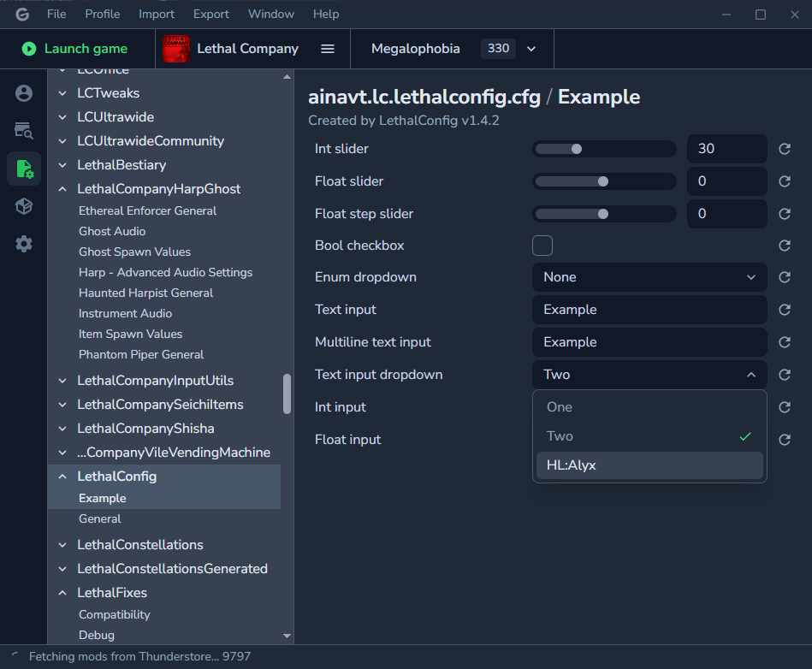Toggle the Bool checkbox
The width and height of the screenshot is (812, 669).
point(542,246)
